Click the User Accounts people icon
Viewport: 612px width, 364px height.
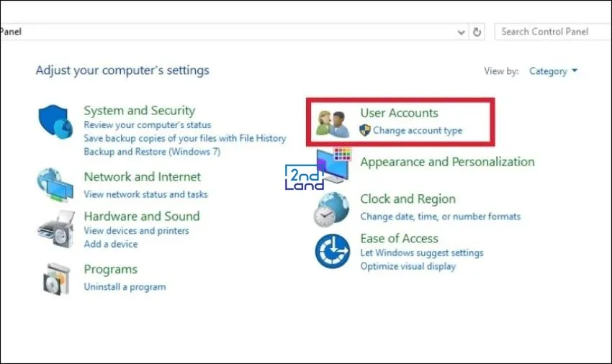(333, 124)
